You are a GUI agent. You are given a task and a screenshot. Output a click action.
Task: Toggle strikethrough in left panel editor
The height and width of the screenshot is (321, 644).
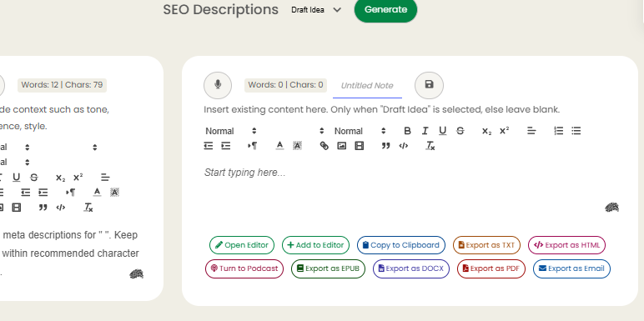34,178
